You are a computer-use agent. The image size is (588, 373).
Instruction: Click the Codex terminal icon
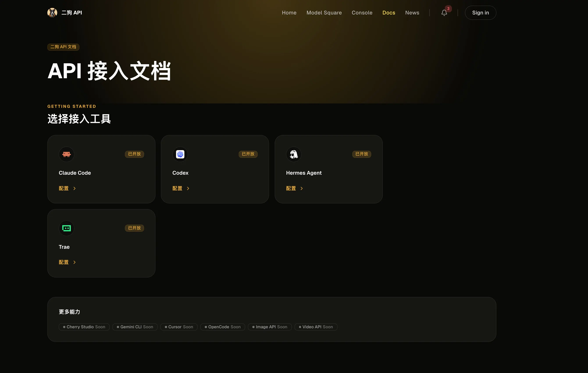click(x=180, y=154)
